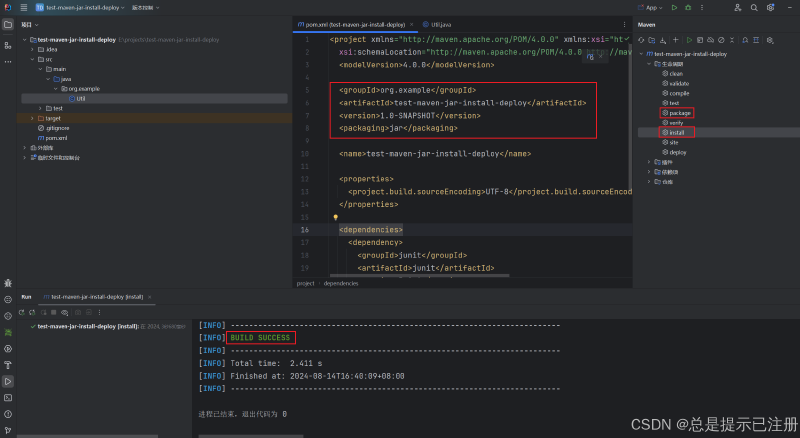Open the hamburger main menu
Screen dimensions: 800x438
click(x=23, y=8)
